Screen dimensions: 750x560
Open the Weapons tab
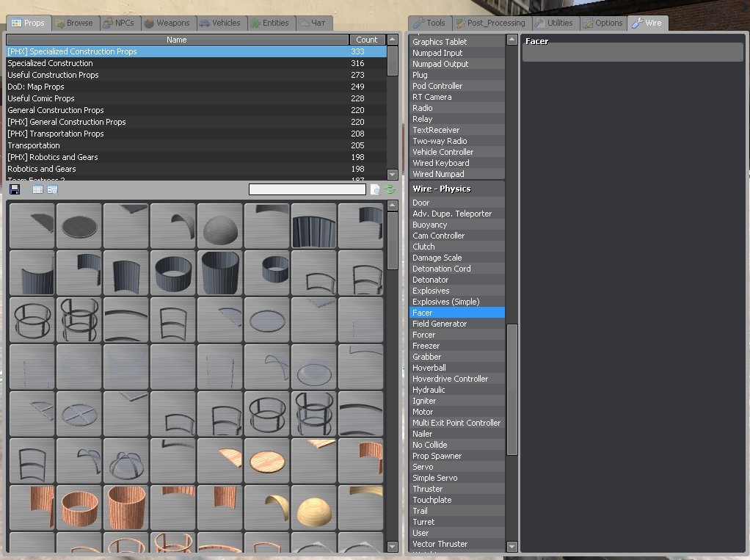click(167, 23)
